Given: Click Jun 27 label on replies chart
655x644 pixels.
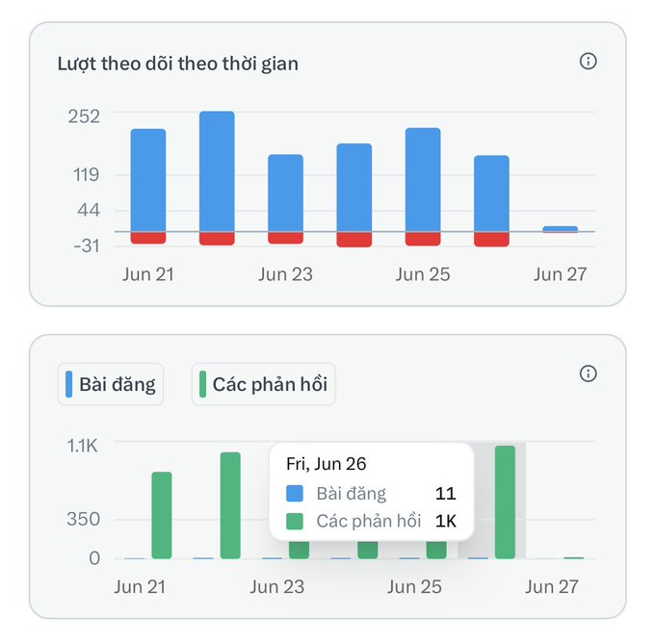Looking at the screenshot, I should click(x=552, y=587).
